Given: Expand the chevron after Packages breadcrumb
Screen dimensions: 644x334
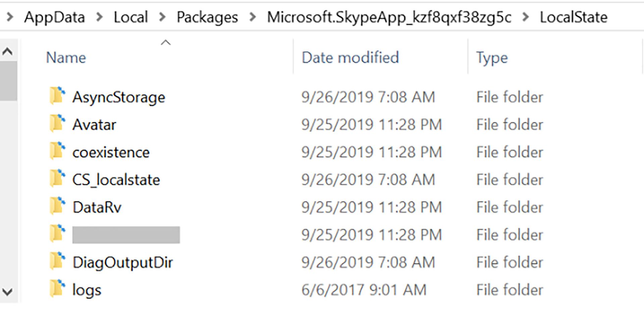Looking at the screenshot, I should click(x=253, y=17).
